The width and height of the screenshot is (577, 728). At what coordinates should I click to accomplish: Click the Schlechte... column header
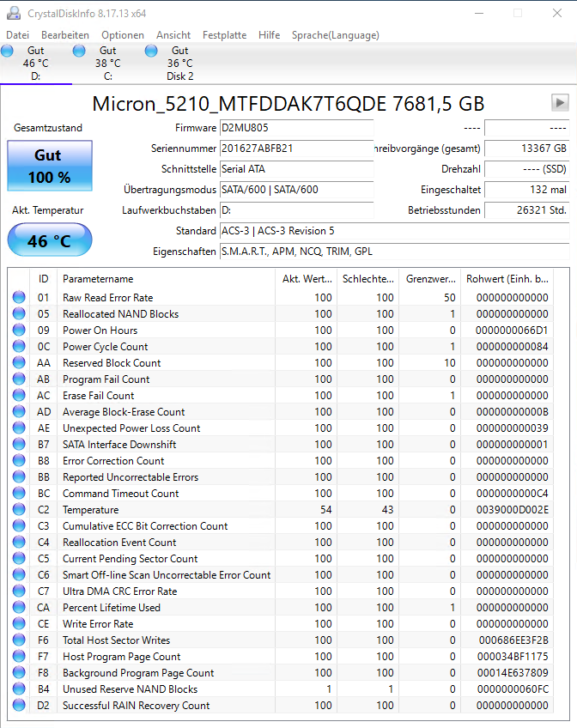368,278
